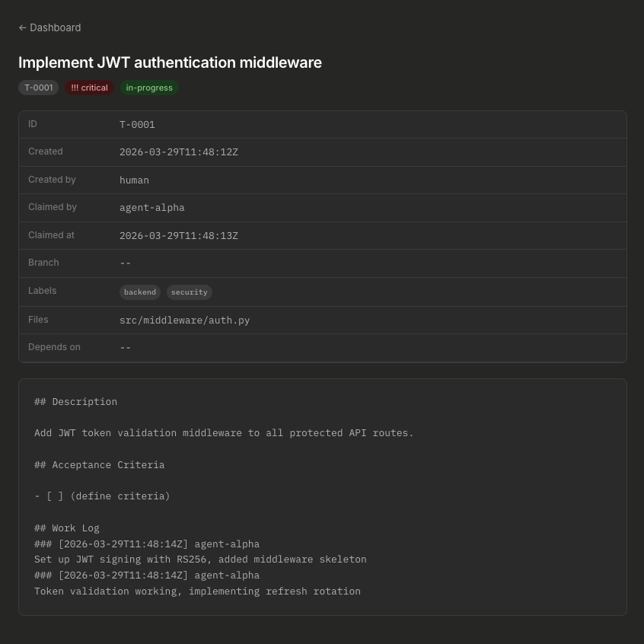
Task: Click the ID value T-0001 in the table
Action: coord(137,124)
